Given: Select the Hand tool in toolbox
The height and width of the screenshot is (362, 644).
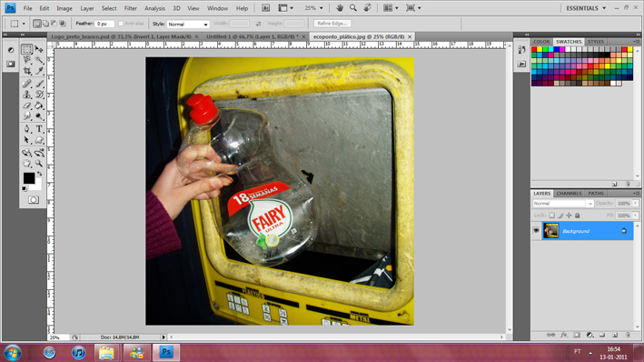Looking at the screenshot, I should coord(26,164).
